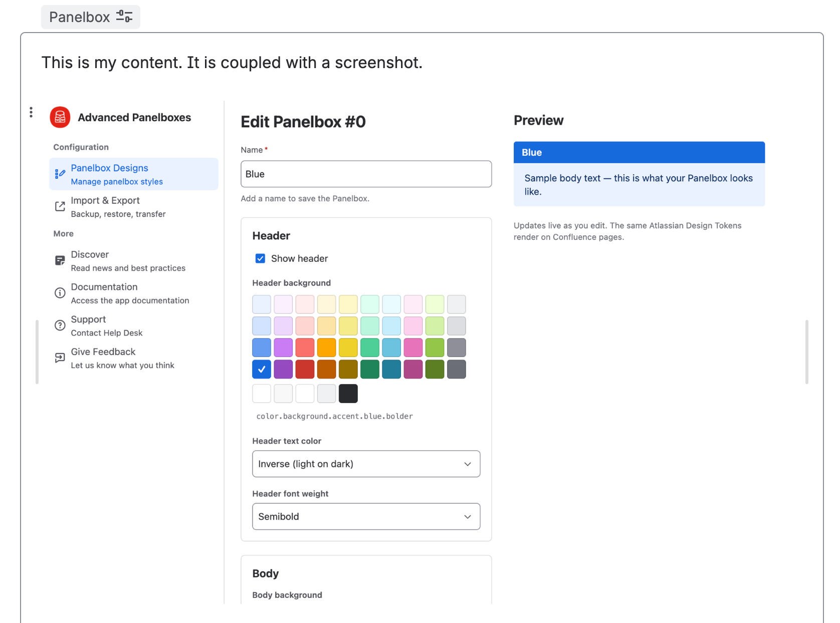Select the bright orange header background swatch
Screen dimensions: 840x623
point(327,348)
